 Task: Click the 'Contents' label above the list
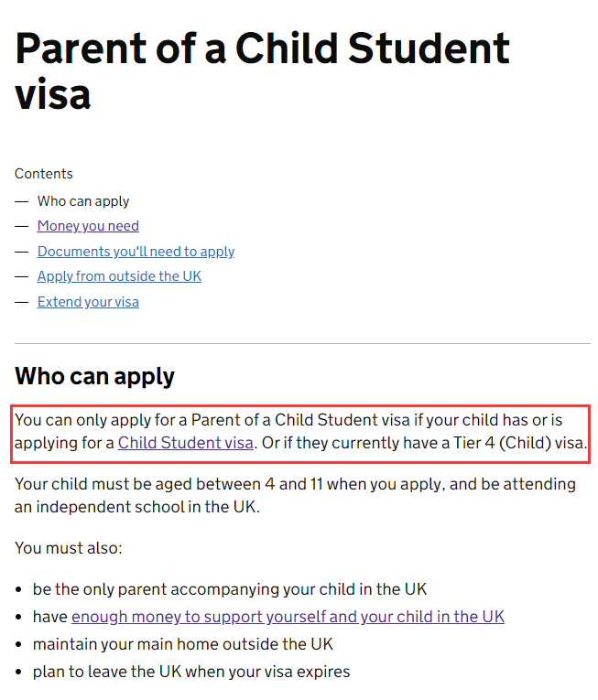click(43, 174)
